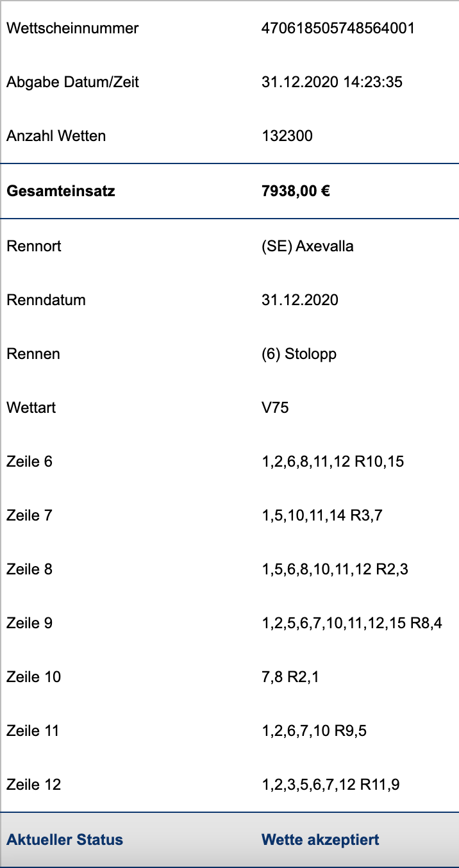Click the Zeile 6 selection numbers
The height and width of the screenshot is (868, 459).
333,462
